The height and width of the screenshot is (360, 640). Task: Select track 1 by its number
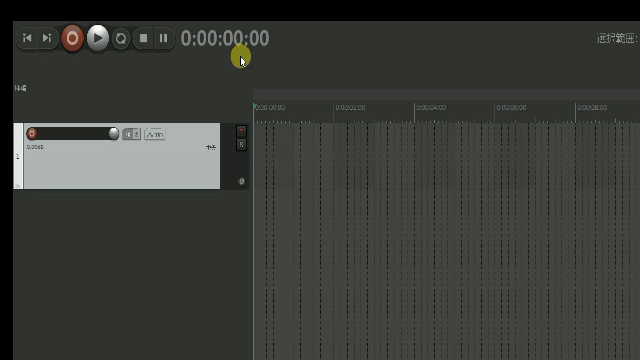tap(18, 157)
